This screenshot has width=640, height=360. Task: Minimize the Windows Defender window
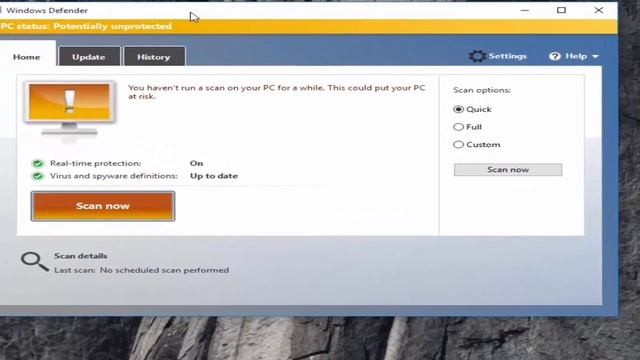click(524, 10)
